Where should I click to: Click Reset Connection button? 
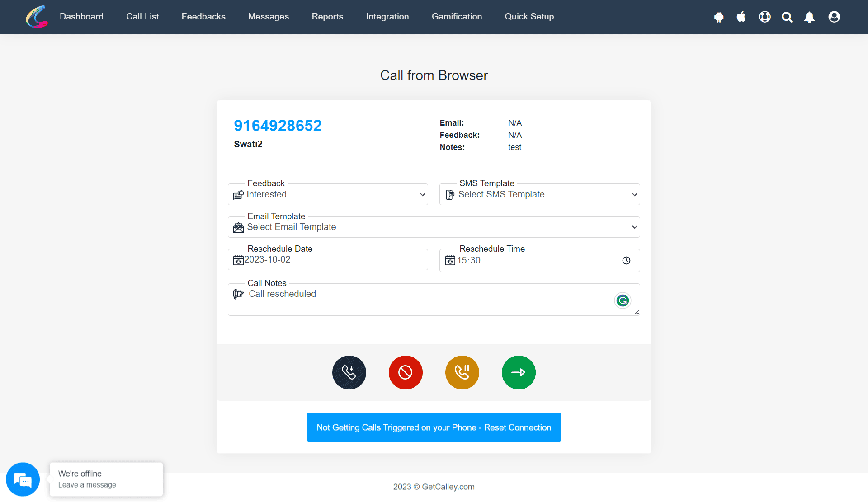coord(434,427)
